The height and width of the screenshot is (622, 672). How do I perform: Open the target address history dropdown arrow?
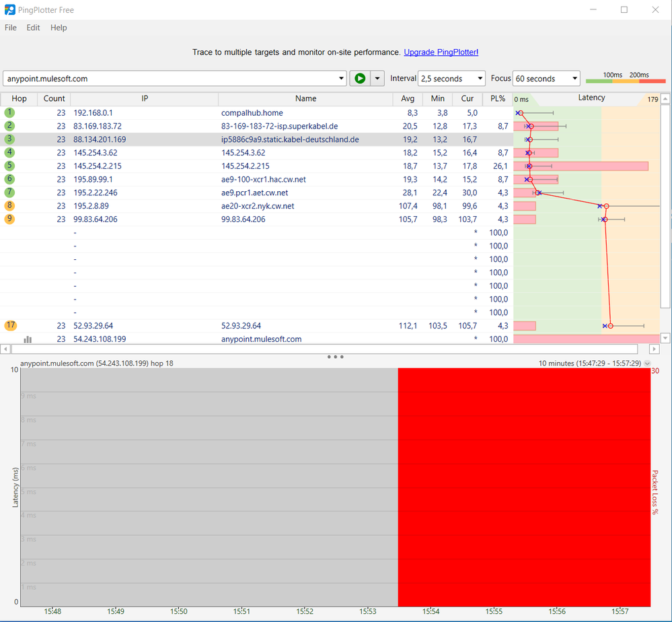[x=341, y=79]
